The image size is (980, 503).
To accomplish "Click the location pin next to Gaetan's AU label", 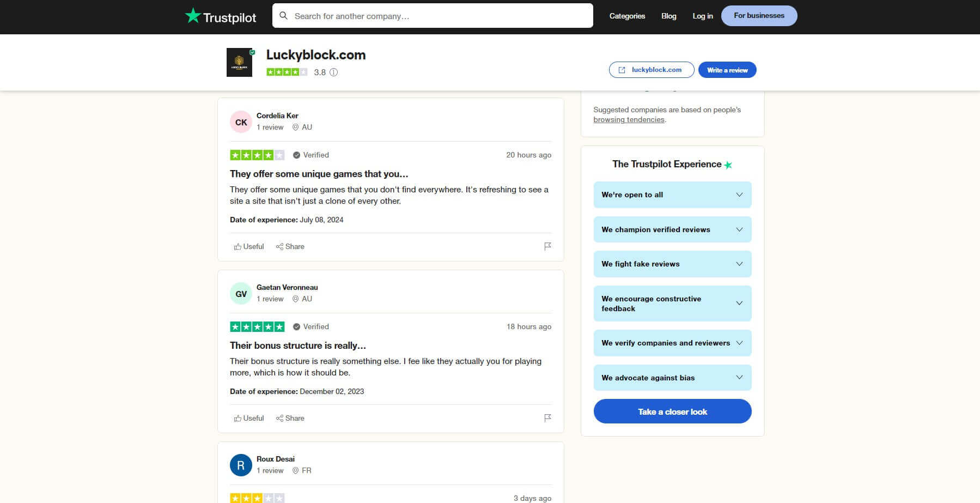I will (x=295, y=299).
